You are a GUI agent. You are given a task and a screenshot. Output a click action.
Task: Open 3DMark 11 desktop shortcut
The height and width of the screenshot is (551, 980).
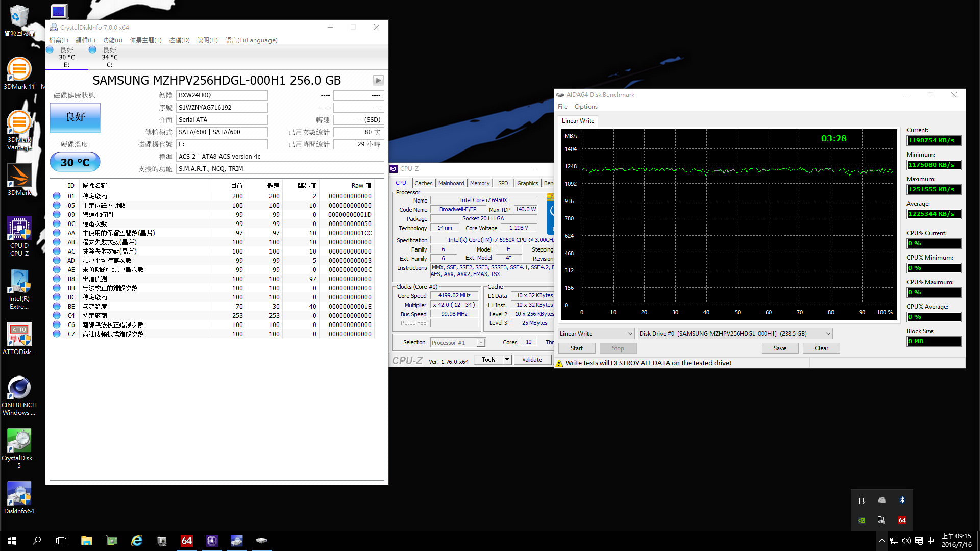(19, 73)
